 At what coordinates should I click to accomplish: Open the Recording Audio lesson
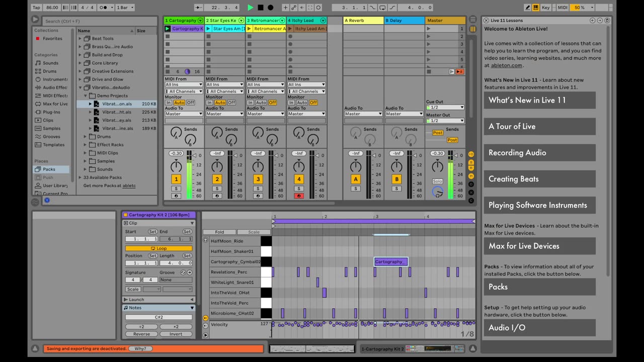[539, 153]
